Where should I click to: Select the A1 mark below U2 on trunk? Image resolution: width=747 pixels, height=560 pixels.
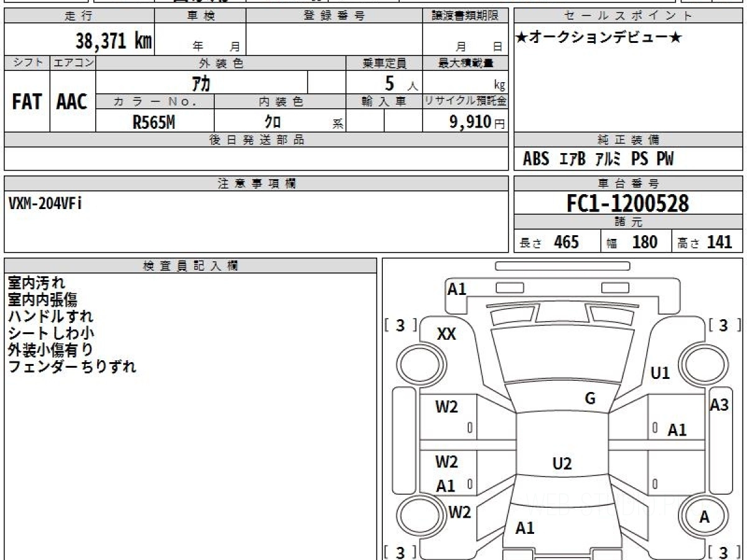[525, 528]
